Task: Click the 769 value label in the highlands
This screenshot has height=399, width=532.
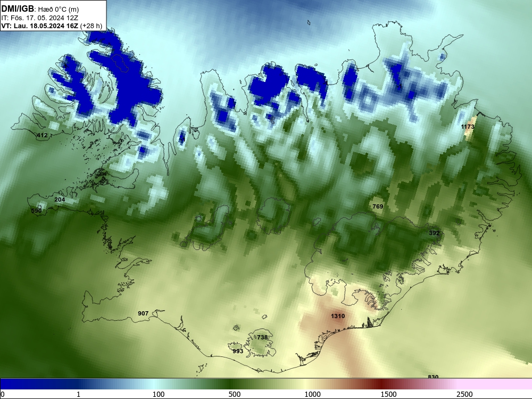Action: click(378, 206)
